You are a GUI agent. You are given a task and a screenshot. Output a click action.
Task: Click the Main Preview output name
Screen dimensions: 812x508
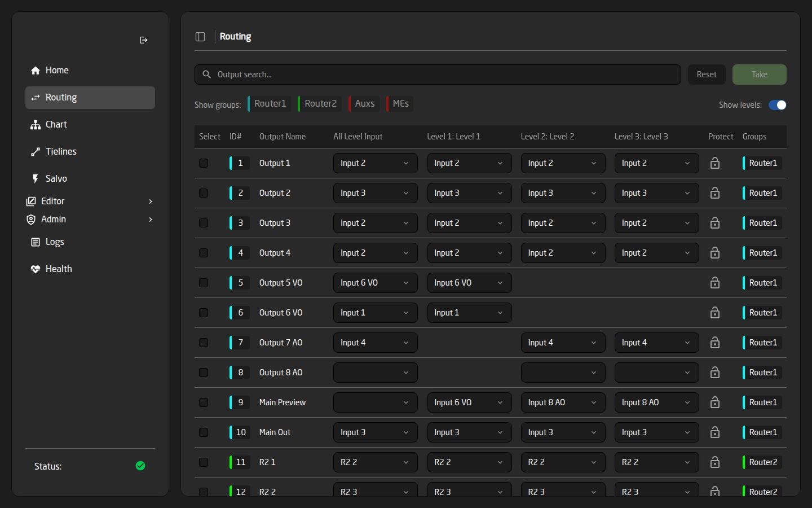click(283, 402)
